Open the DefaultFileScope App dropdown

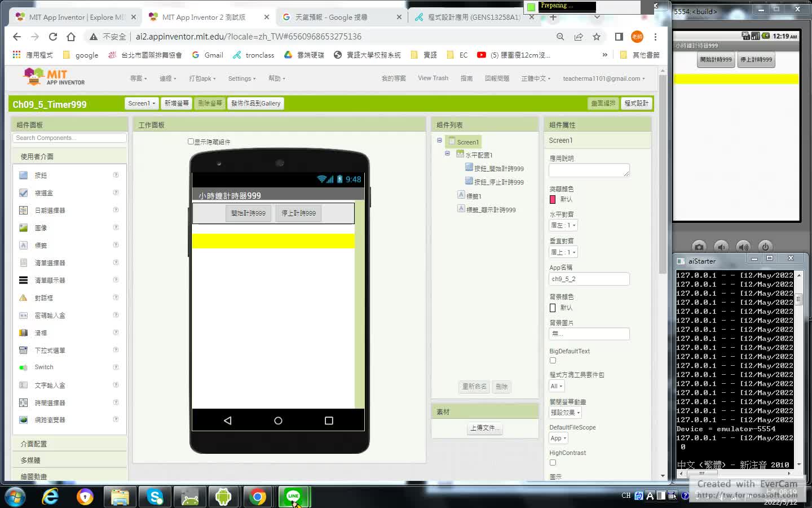[x=558, y=438]
